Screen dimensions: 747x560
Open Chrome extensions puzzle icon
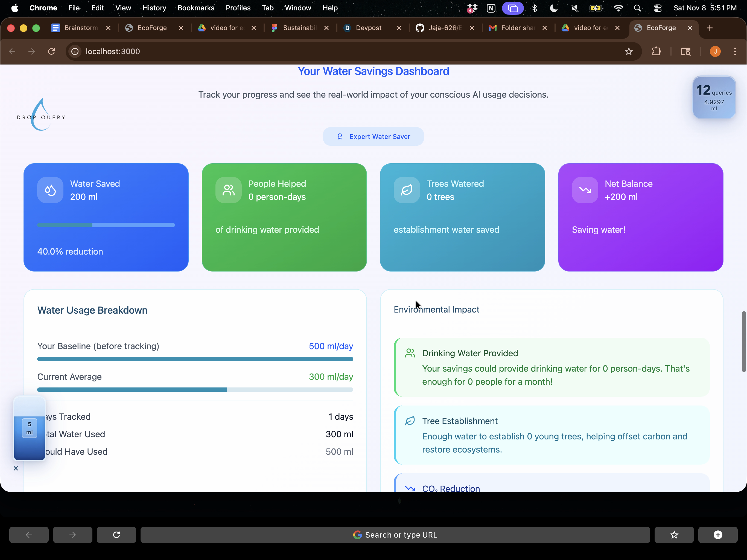[x=656, y=51]
